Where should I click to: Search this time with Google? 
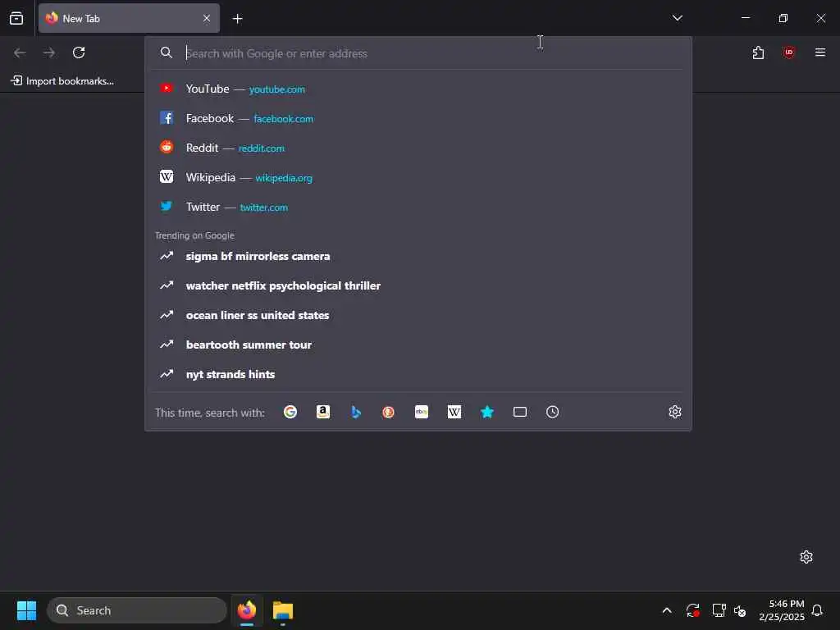[x=290, y=412]
